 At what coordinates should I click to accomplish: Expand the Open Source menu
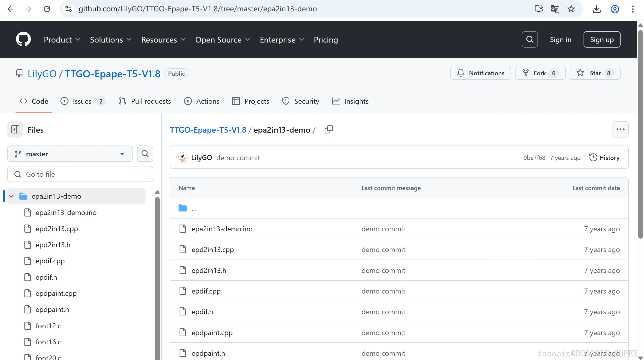point(223,40)
